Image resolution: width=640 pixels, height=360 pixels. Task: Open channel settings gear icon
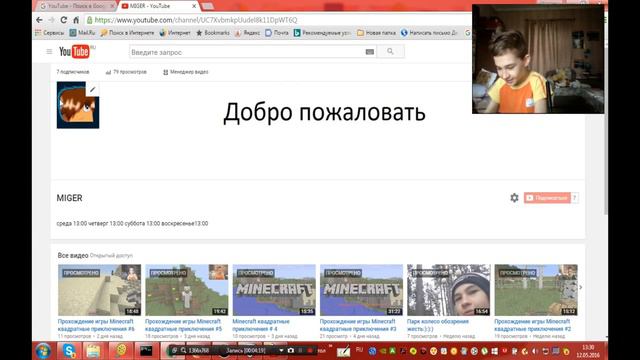tap(514, 198)
